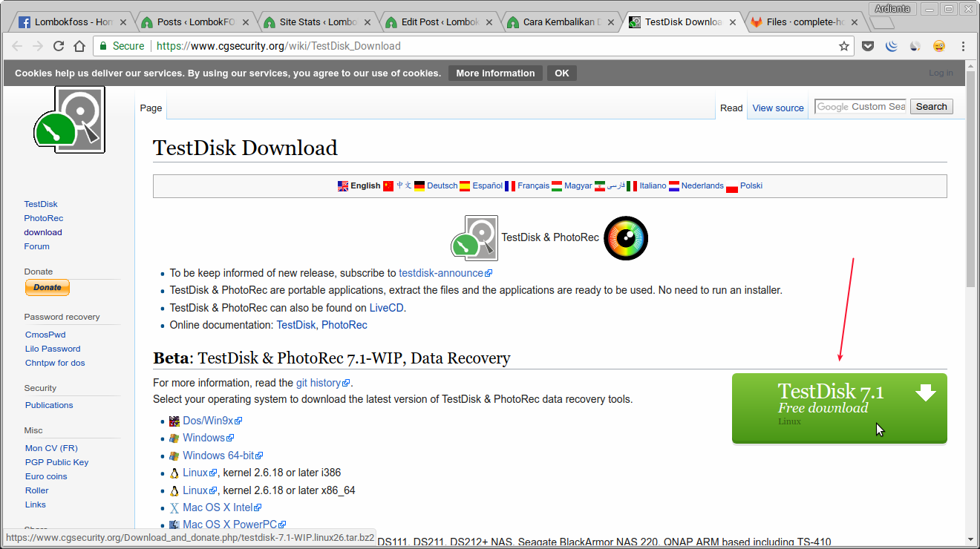Click the green TestDisk 7.1 Free download button
The height and width of the screenshot is (549, 980).
tap(839, 408)
